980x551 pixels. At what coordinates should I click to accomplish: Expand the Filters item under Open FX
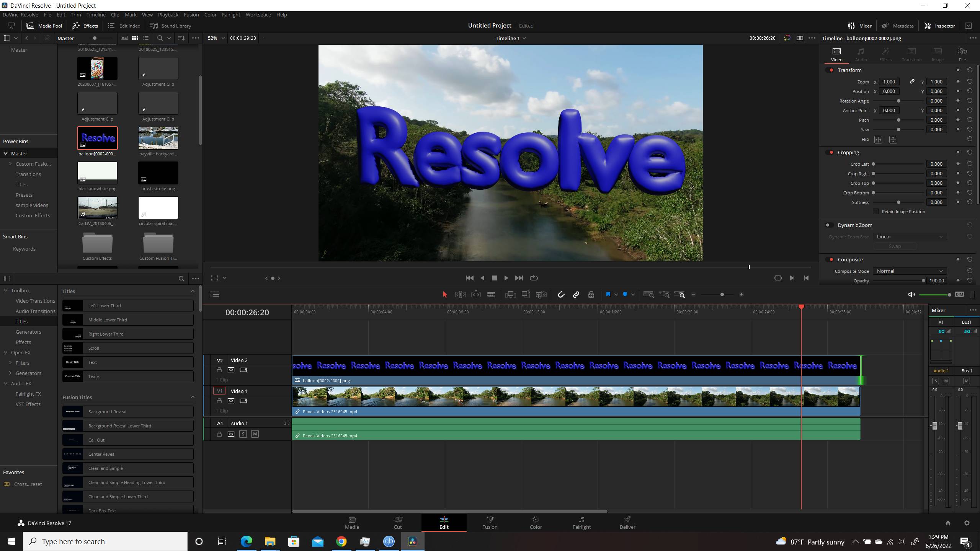(10, 363)
